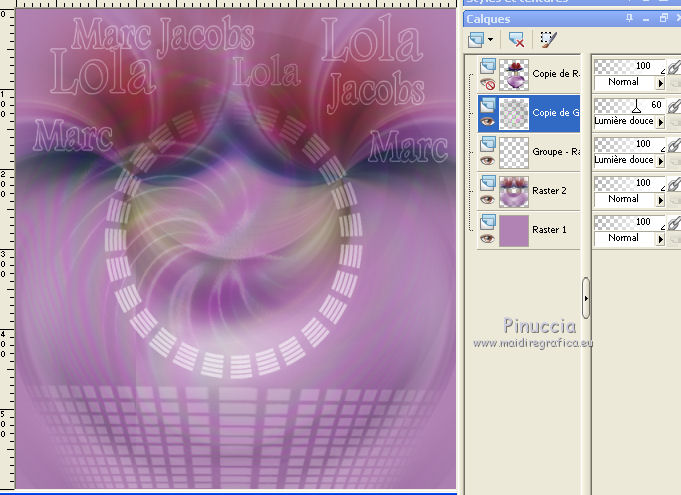Hide the Raster 2 layer
This screenshot has width=681, height=495.
(488, 200)
